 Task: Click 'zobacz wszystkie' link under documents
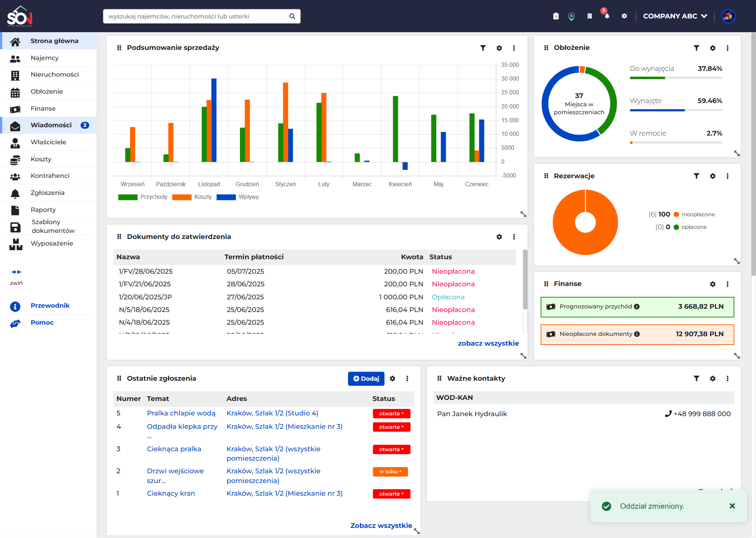point(488,343)
